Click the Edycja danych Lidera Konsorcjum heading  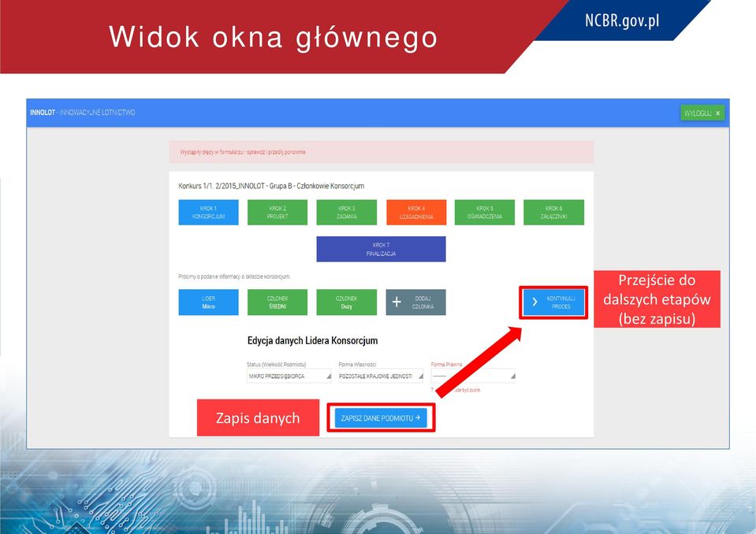coord(312,341)
